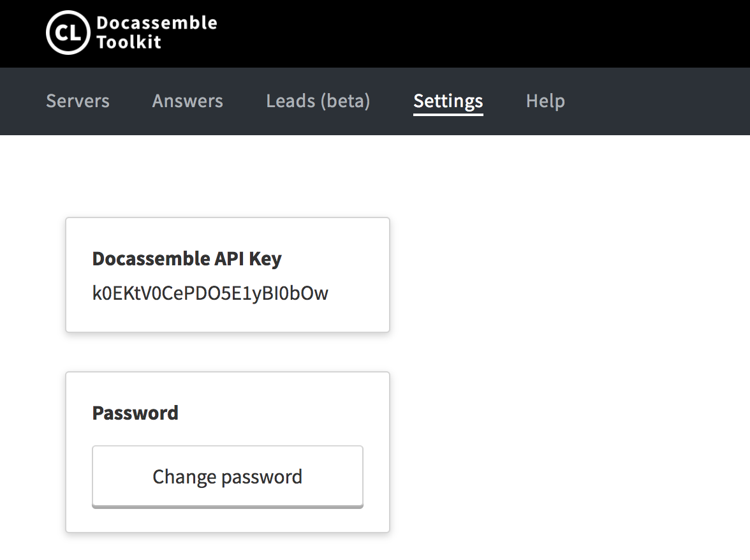Click the Docassemble Toolkit title text

pos(157,33)
